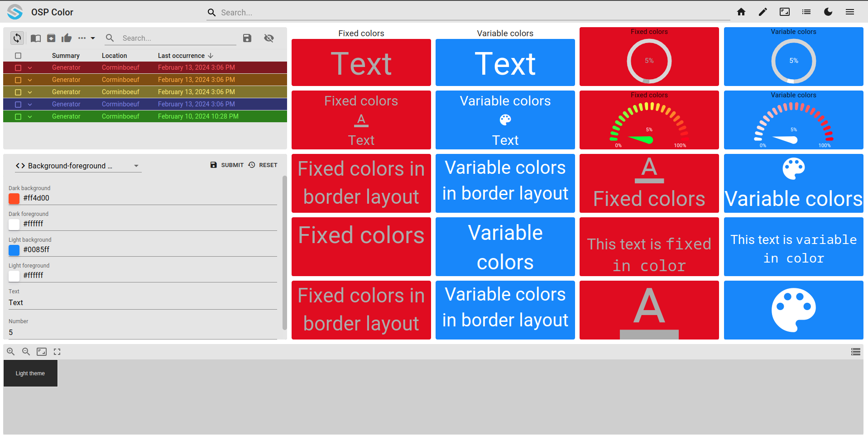Click the list icon in bottom toolbar
Screen dimensions: 868x440
(855, 352)
